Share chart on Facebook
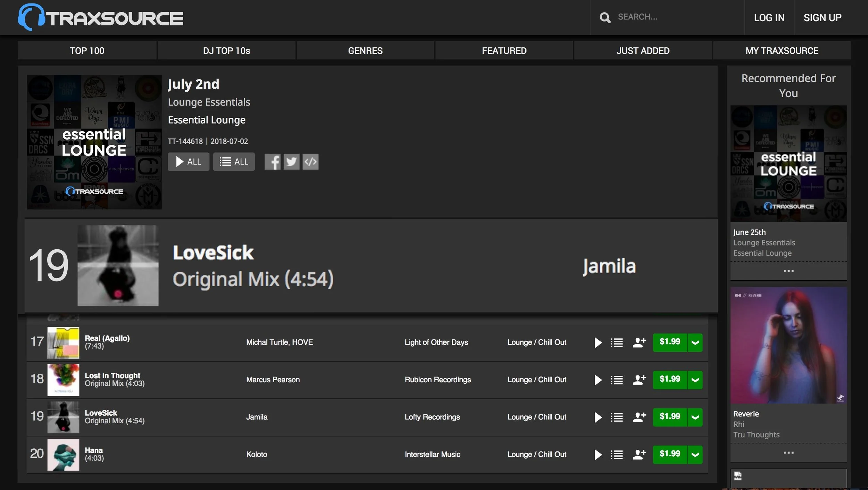This screenshot has height=490, width=868. (273, 162)
